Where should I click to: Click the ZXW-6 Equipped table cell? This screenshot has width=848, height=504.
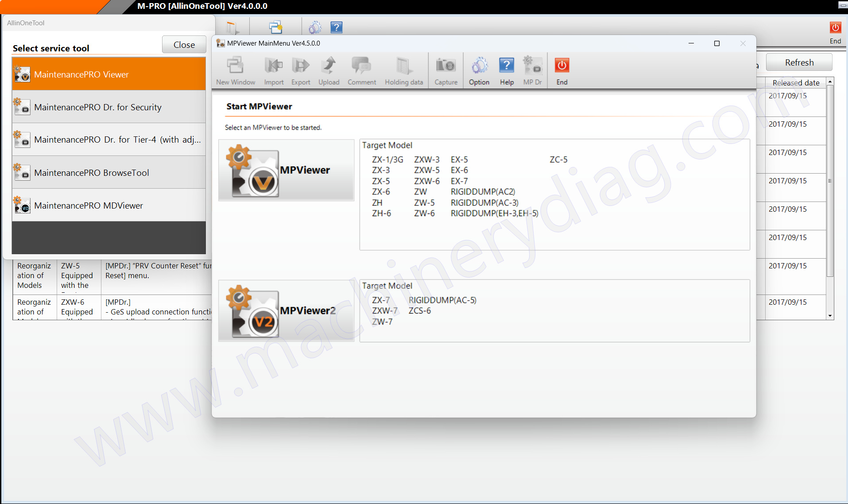79,307
